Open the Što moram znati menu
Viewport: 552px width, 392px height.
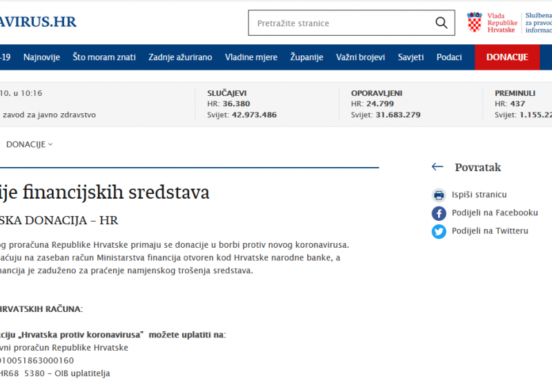[x=104, y=57]
